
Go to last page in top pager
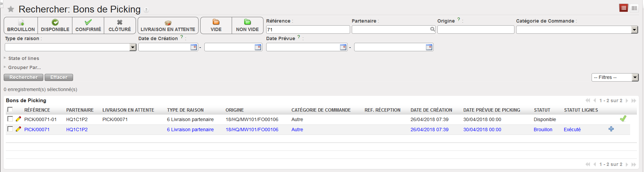[x=634, y=101]
